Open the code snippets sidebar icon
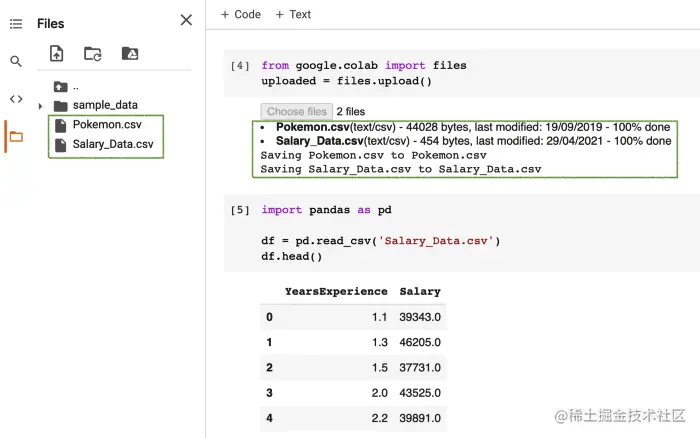Screen dimensions: 700x438 pyautogui.click(x=15, y=98)
